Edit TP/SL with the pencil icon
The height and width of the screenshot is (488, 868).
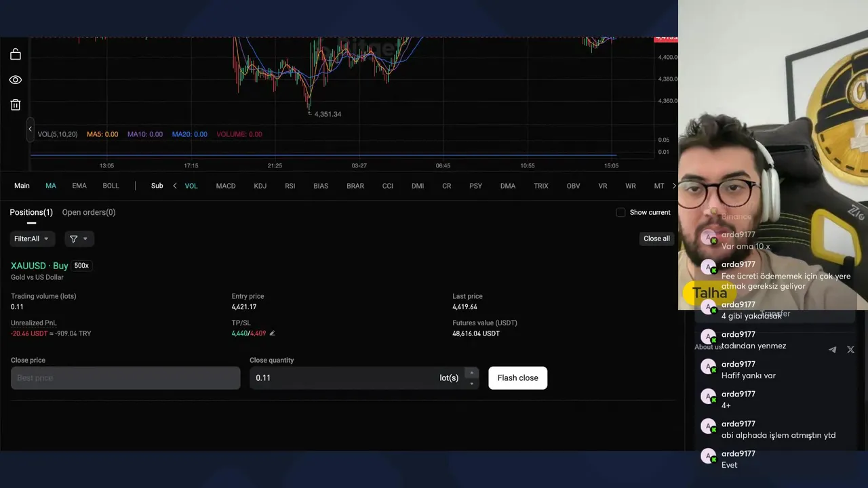click(273, 333)
